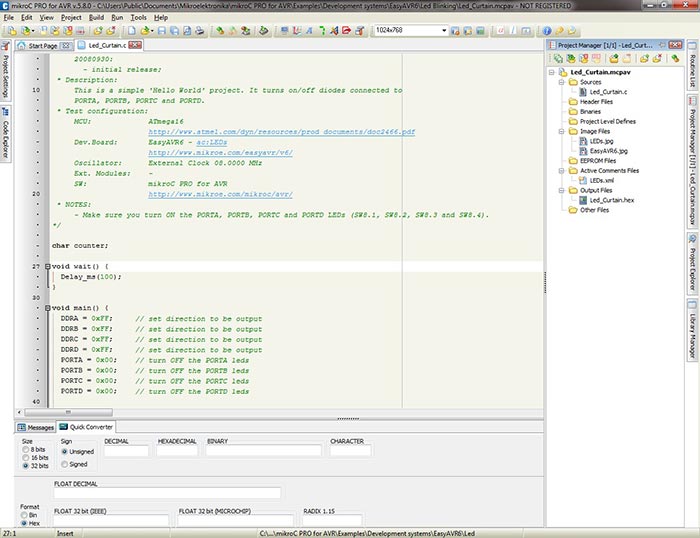The width and height of the screenshot is (700, 538).
Task: Click the wrench icon in Project Manager toolbar
Action: point(675,58)
